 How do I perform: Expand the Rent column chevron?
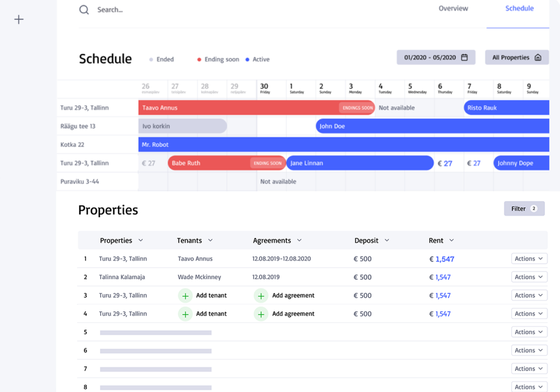click(x=451, y=240)
